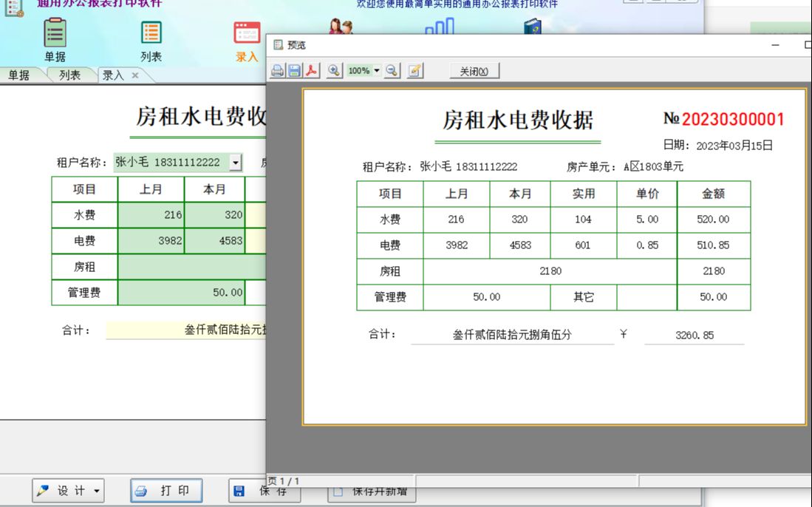Click the 保存并新增 button
The height and width of the screenshot is (507, 812).
(372, 489)
